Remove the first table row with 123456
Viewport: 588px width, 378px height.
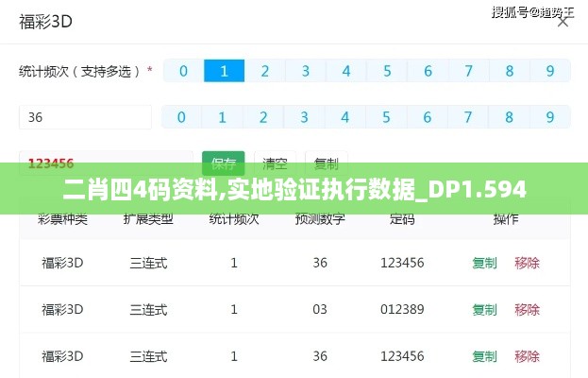click(527, 263)
